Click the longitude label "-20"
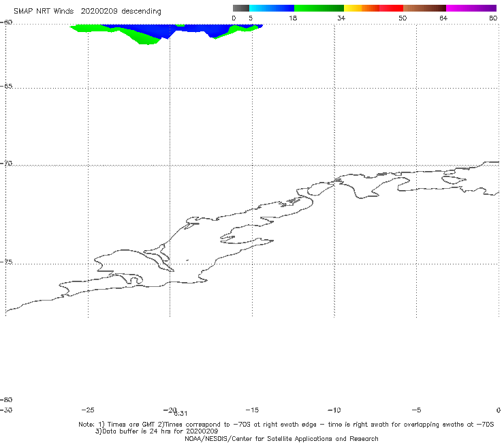 coord(170,410)
